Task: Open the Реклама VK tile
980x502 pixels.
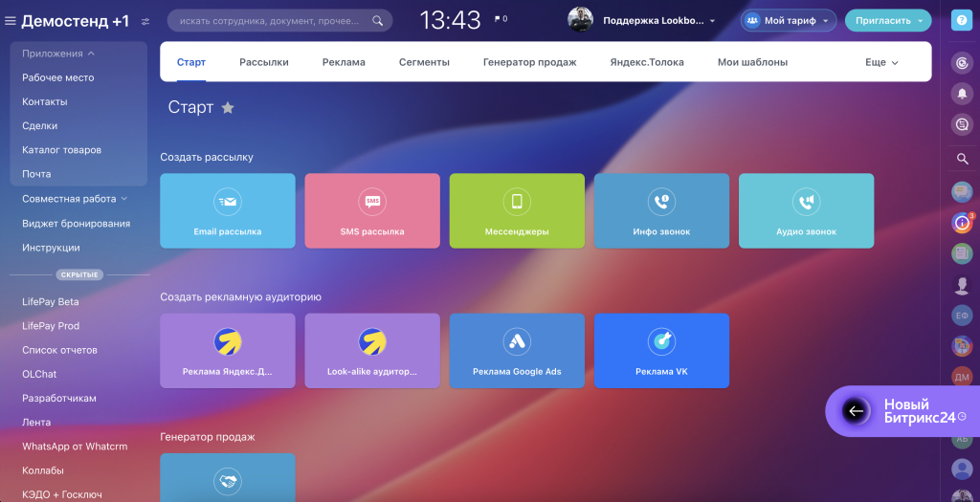Action: 661,350
